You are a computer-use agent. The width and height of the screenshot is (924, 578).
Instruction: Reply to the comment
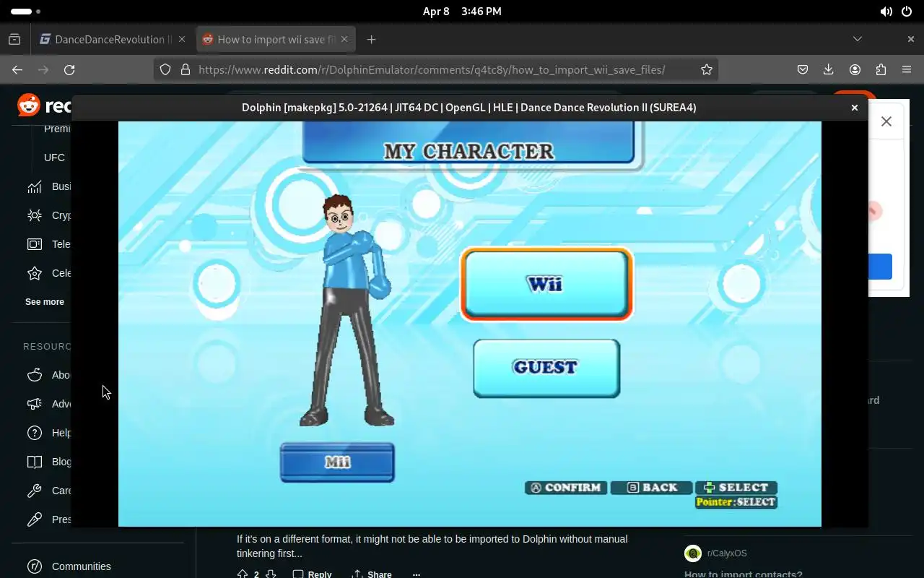coord(313,574)
